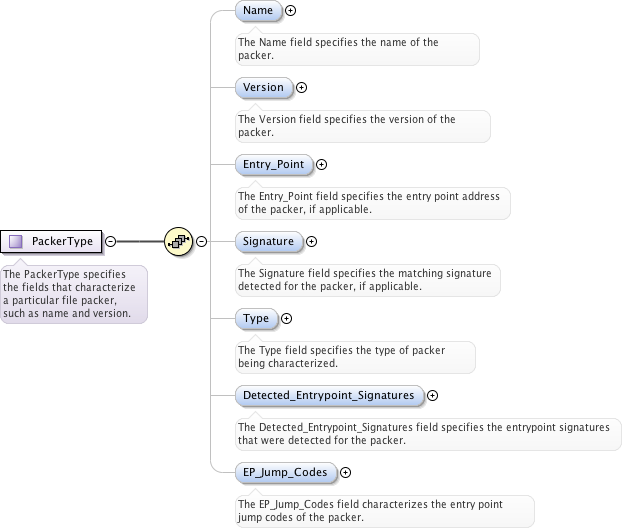The height and width of the screenshot is (531, 629).
Task: Select the Name element node
Action: (257, 10)
